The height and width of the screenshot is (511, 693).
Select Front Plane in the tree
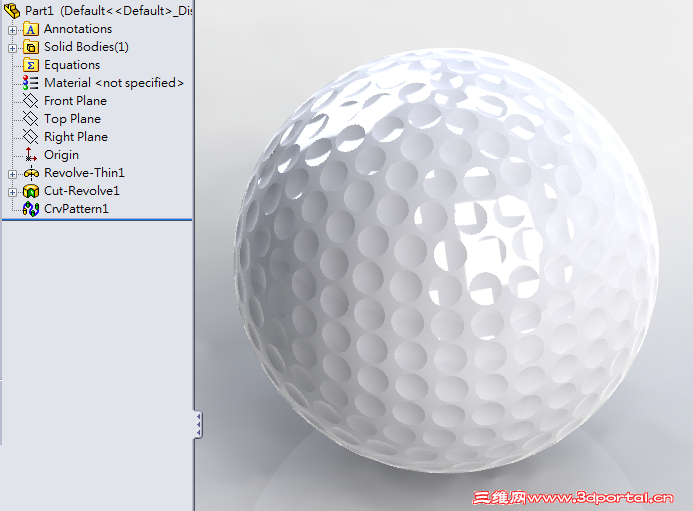[76, 101]
